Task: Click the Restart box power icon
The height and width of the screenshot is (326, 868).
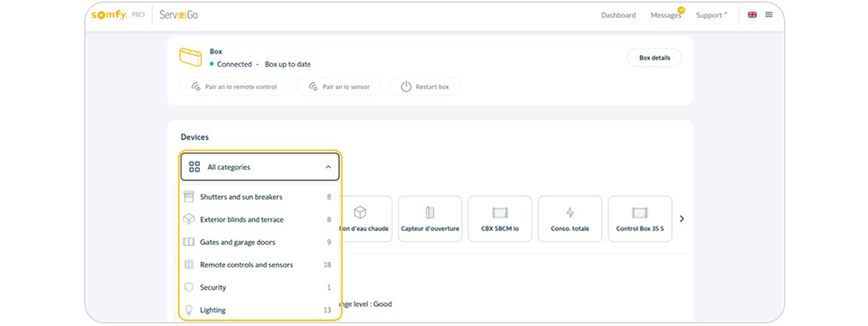Action: pyautogui.click(x=406, y=87)
